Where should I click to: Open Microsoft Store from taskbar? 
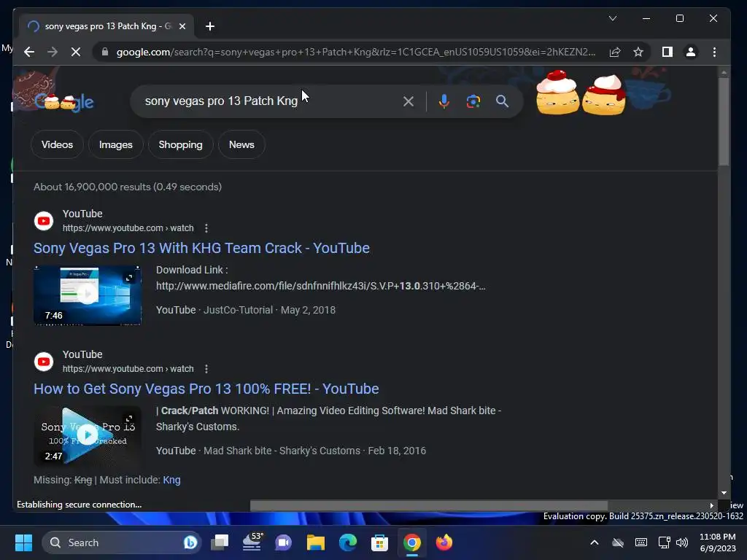pyautogui.click(x=379, y=542)
